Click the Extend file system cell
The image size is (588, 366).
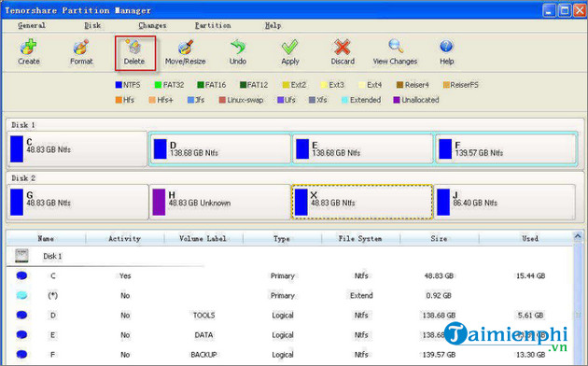pyautogui.click(x=361, y=295)
